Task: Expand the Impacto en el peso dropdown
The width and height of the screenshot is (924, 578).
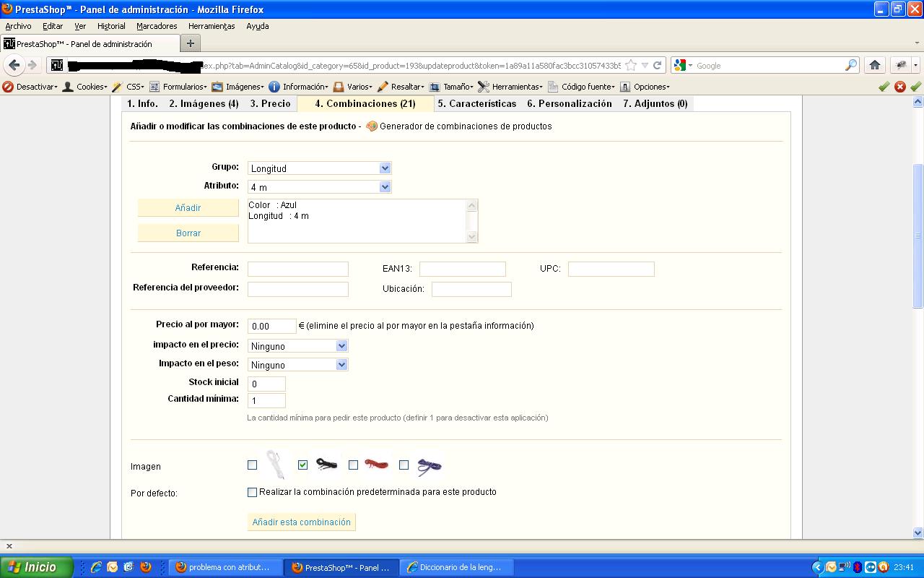Action: (297, 365)
